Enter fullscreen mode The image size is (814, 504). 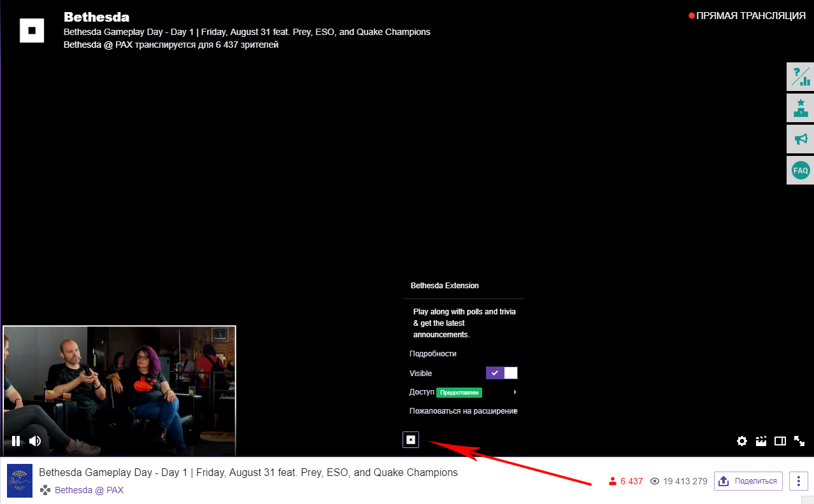pyautogui.click(x=799, y=441)
